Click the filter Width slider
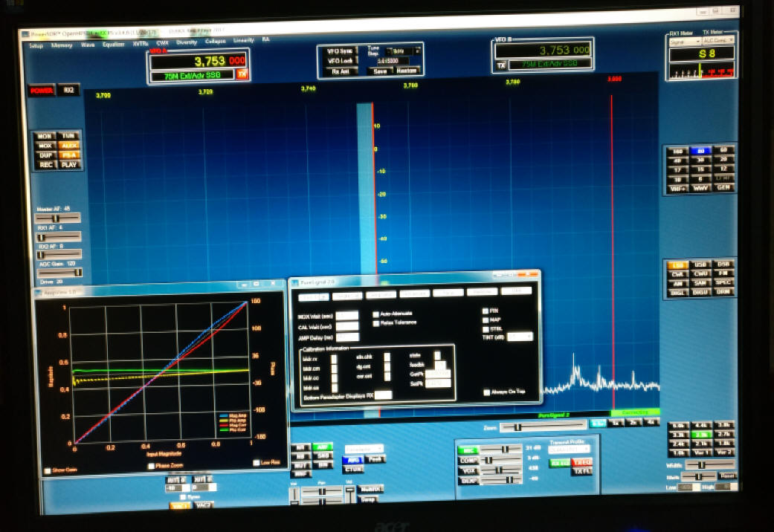 (710, 465)
